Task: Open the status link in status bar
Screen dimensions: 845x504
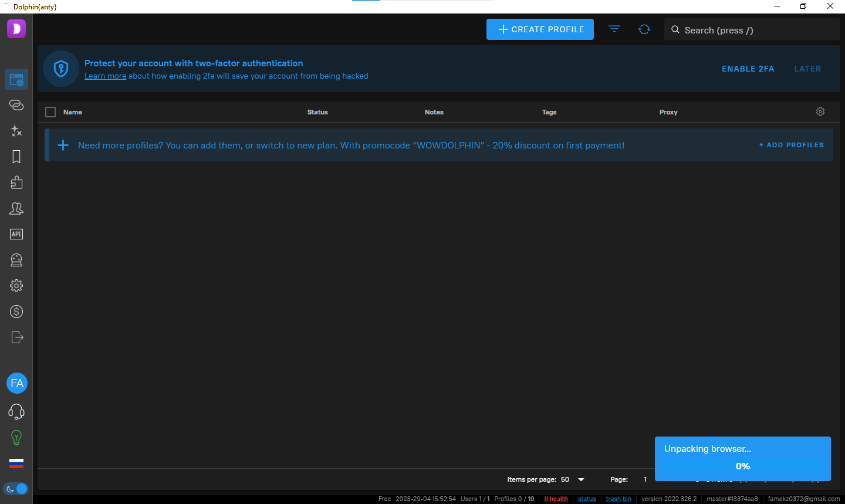Action: point(587,499)
